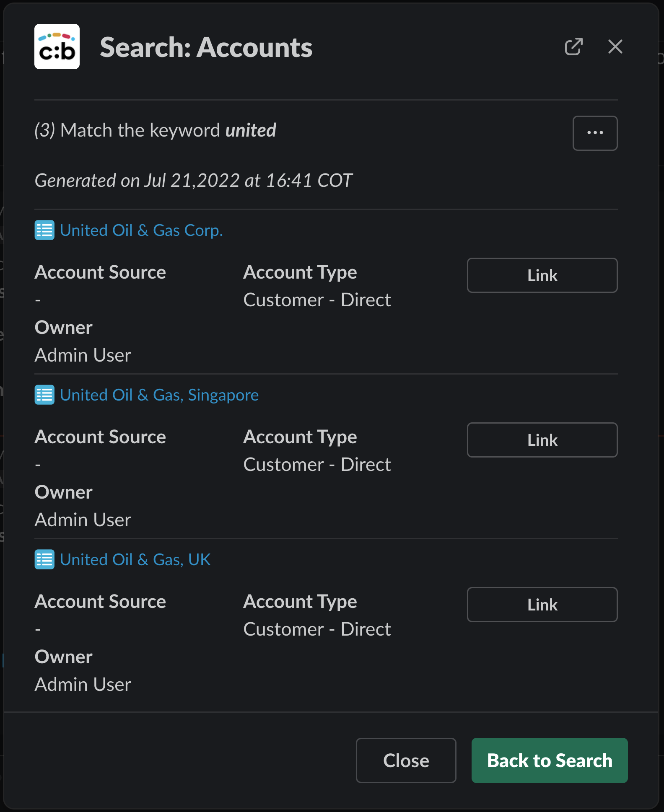The image size is (664, 812).
Task: Open the United Oil & Gas Corp. account
Action: click(x=141, y=230)
